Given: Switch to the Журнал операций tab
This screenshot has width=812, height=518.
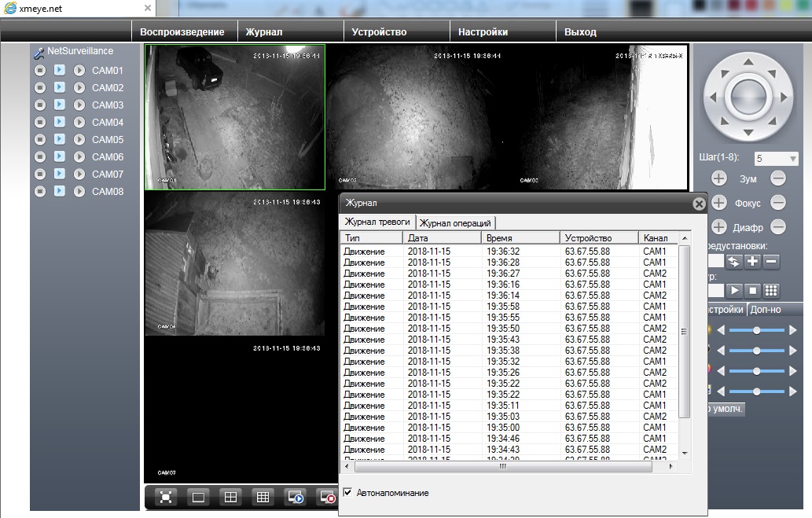Looking at the screenshot, I should click(456, 223).
